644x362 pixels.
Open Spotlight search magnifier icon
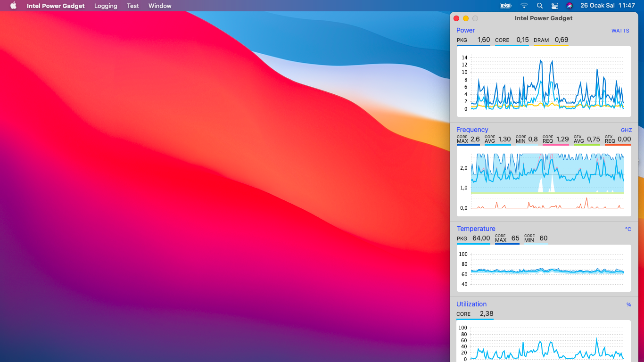540,6
